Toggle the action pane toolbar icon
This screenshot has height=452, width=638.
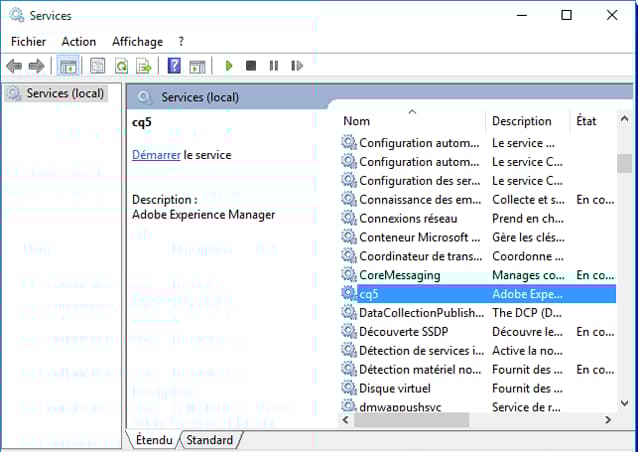197,66
